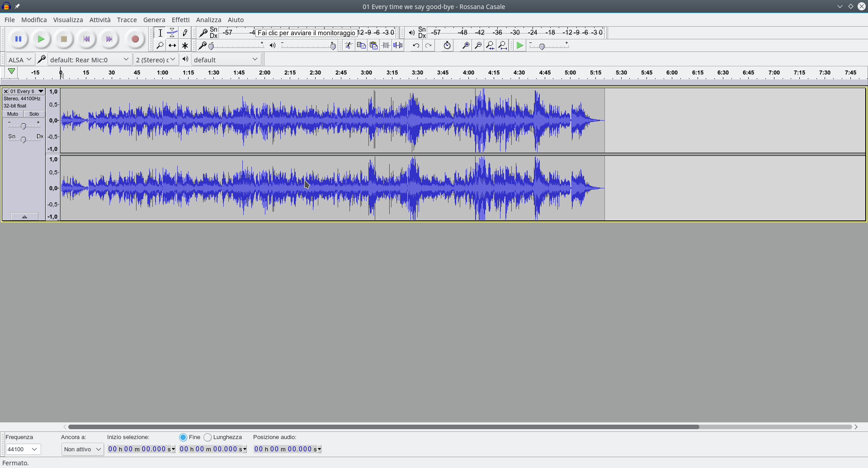
Task: Click the horizontal scrollbar thumb
Action: 383,427
